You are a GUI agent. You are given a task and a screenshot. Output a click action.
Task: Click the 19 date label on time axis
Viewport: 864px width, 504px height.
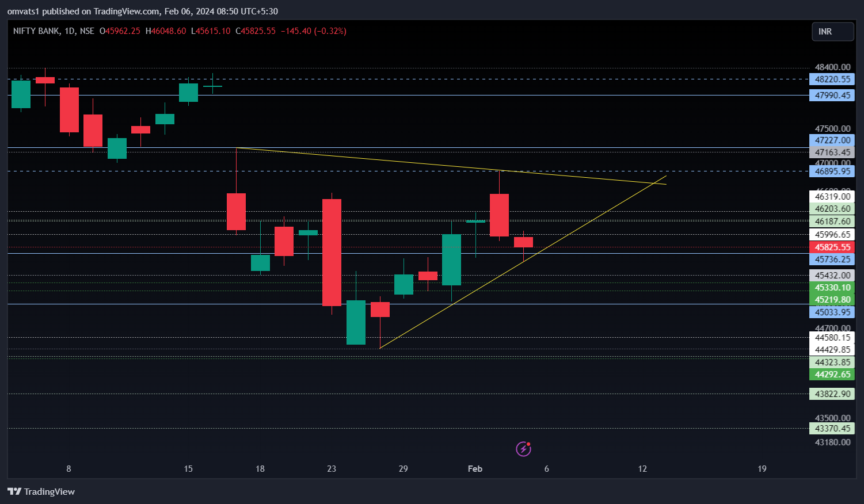(762, 469)
